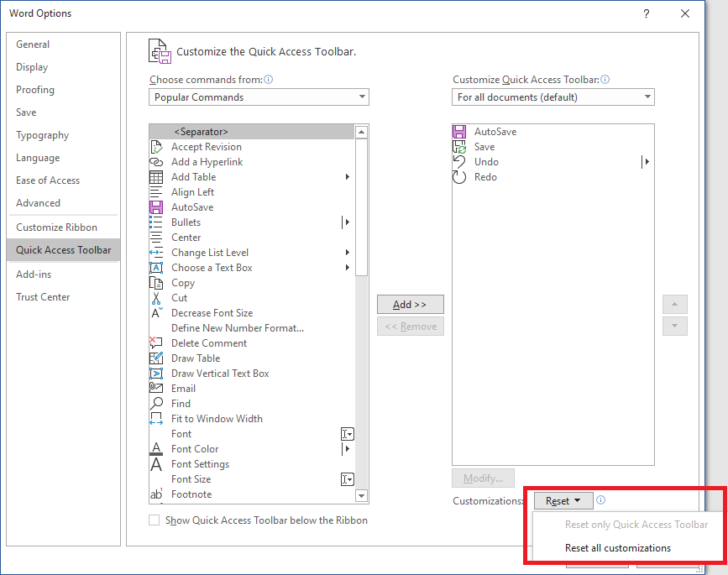
Task: Select AutoSave icon in commands list
Action: coord(156,207)
